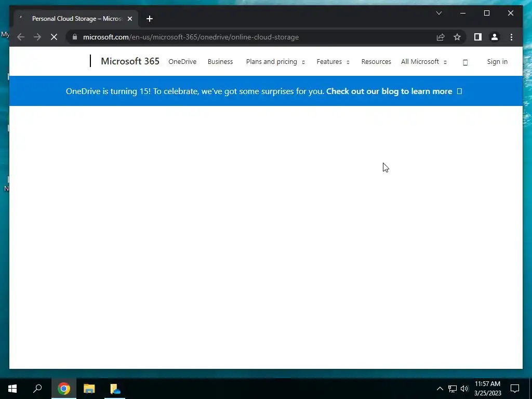Stop loading the page in Chrome

click(x=54, y=37)
